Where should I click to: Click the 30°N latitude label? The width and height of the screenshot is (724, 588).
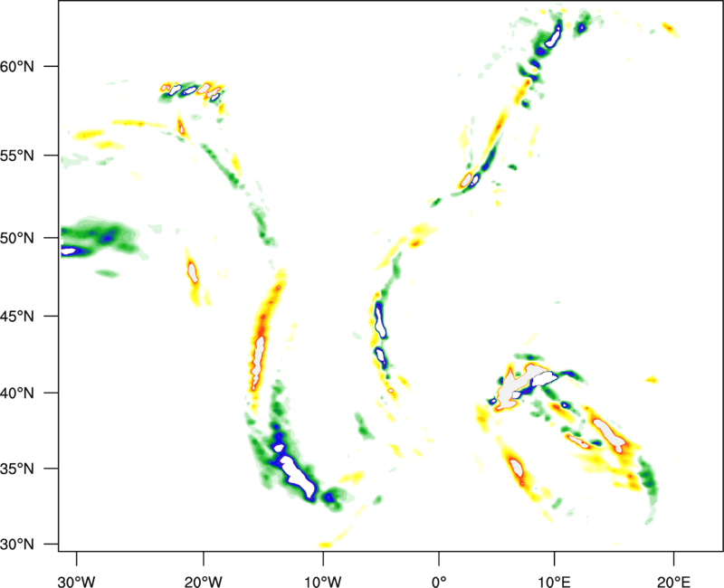click(17, 545)
